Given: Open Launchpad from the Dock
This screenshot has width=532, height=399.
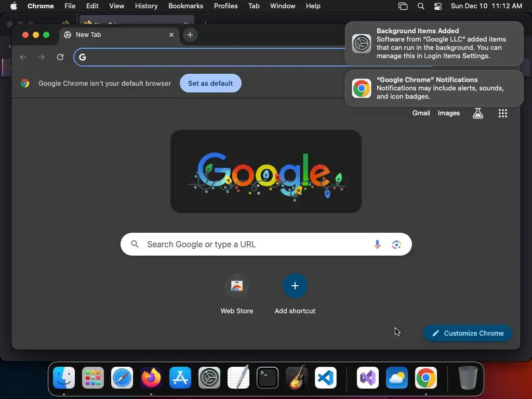Looking at the screenshot, I should point(93,378).
